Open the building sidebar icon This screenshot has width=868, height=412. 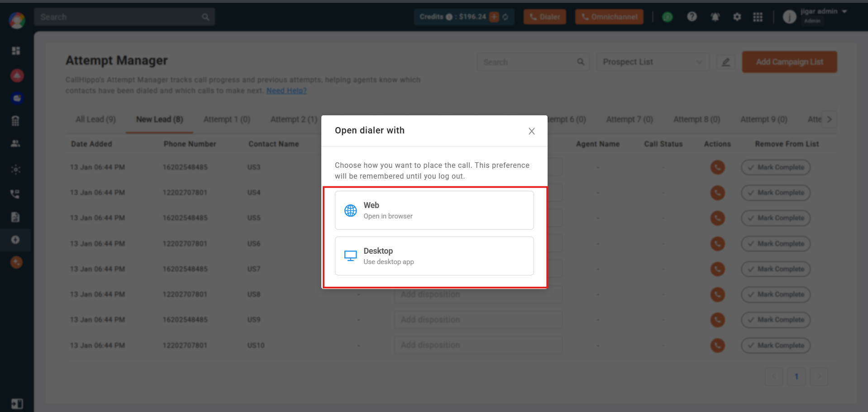coord(15,121)
